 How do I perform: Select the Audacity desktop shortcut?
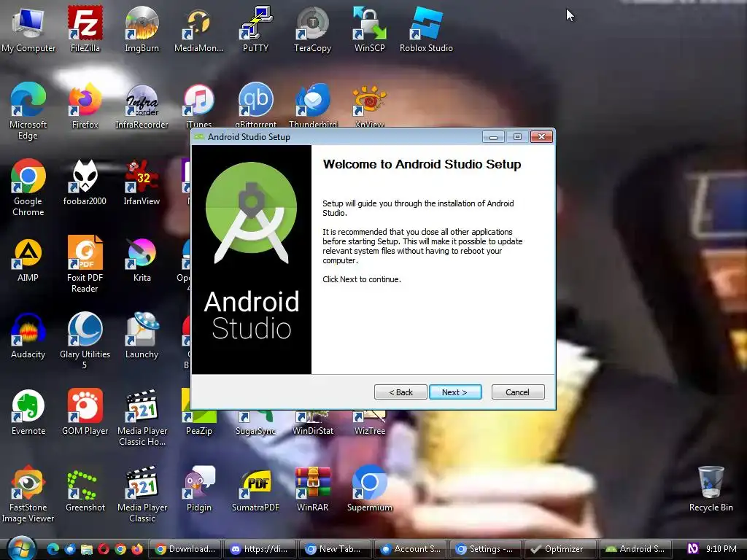tap(28, 335)
